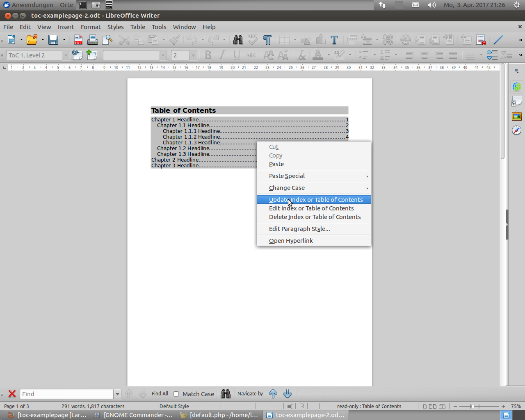Click the Insert Text Box icon
Screen dimensions: 525x420
(x=334, y=40)
